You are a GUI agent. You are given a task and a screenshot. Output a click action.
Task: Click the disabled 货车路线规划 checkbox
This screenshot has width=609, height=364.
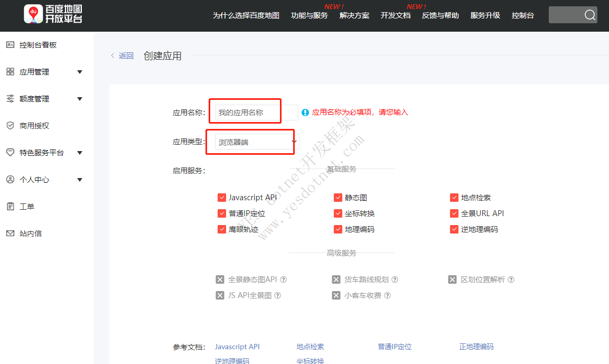pos(336,279)
